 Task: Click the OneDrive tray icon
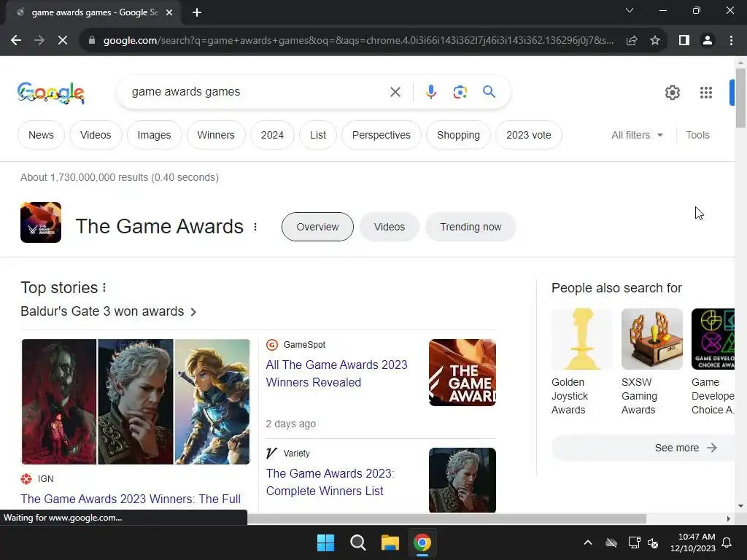click(x=611, y=542)
